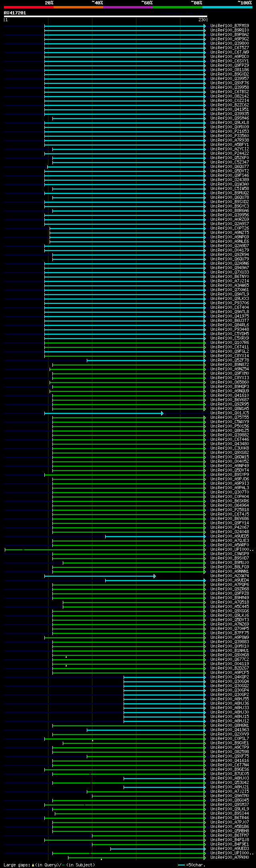Click the orange ~40% legend segment

[x=78, y=7]
